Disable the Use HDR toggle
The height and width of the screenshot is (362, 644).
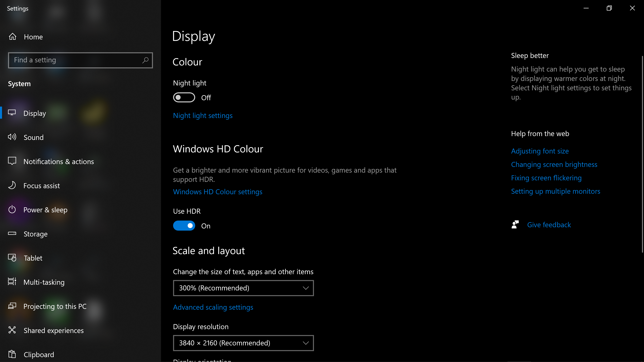184,226
